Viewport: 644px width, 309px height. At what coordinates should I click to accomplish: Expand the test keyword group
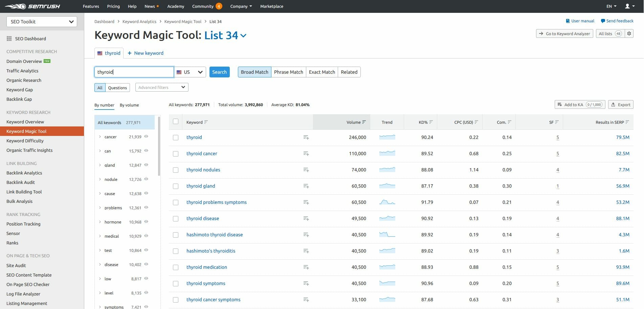[100, 250]
